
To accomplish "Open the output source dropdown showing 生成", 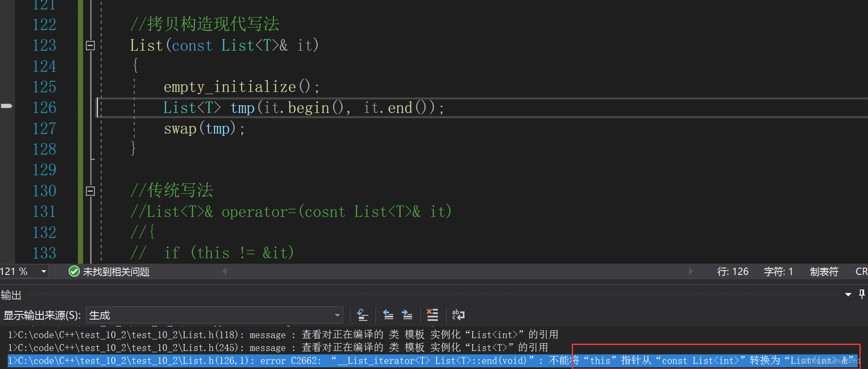I will coord(214,315).
